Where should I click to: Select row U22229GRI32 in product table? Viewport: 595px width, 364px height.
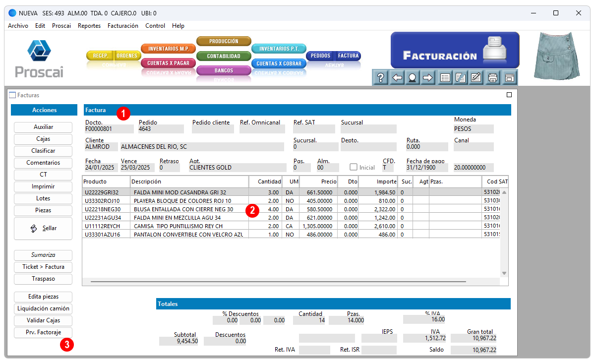coord(292,192)
